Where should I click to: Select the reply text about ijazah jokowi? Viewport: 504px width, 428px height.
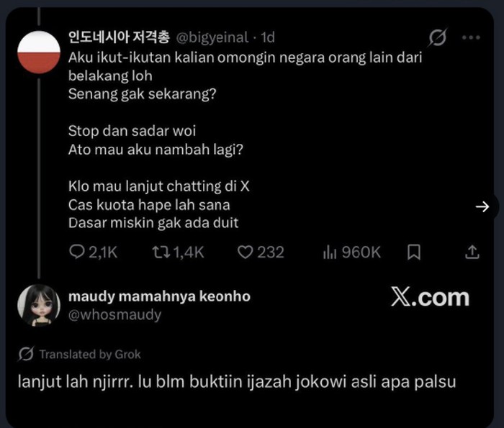[x=237, y=382]
